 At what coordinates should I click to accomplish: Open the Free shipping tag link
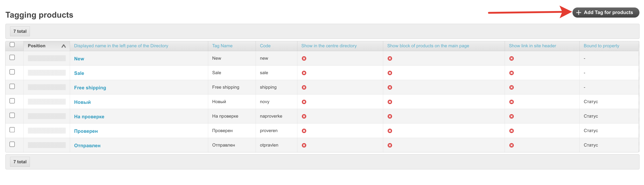coord(90,88)
